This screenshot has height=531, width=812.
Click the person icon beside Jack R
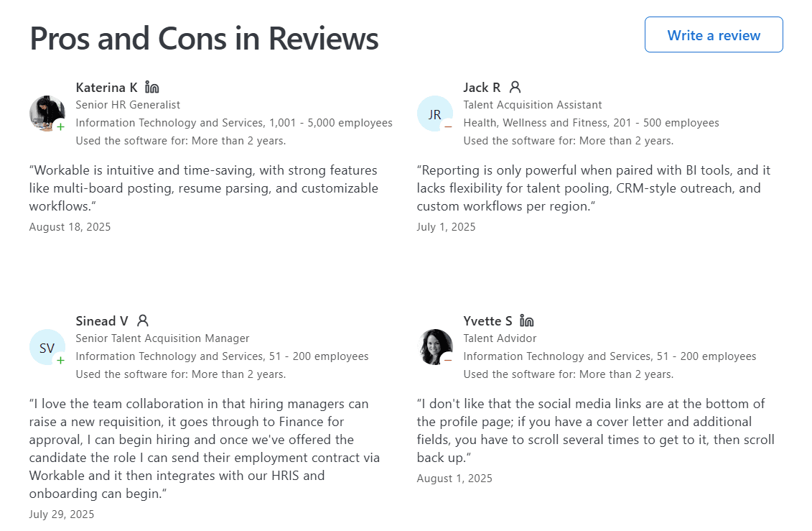tap(515, 88)
